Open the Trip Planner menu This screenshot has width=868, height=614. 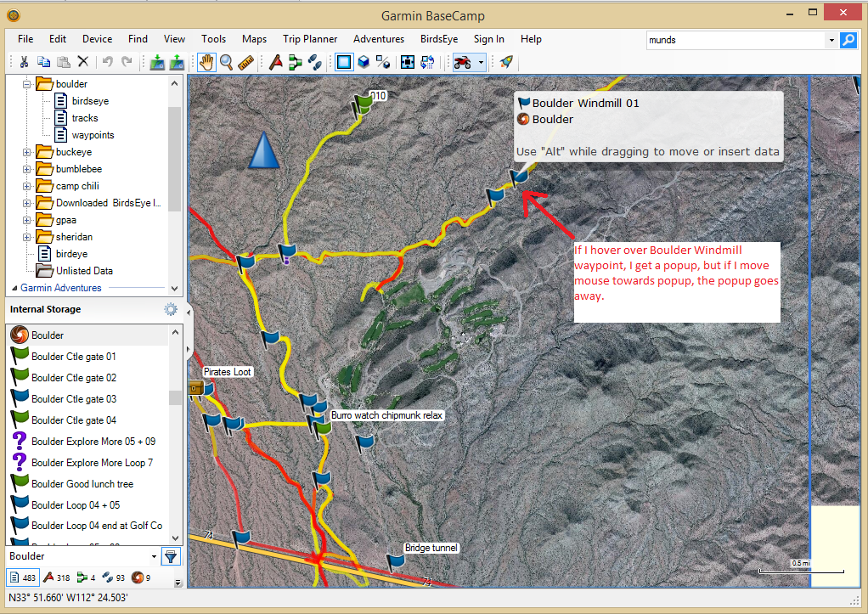pos(309,39)
